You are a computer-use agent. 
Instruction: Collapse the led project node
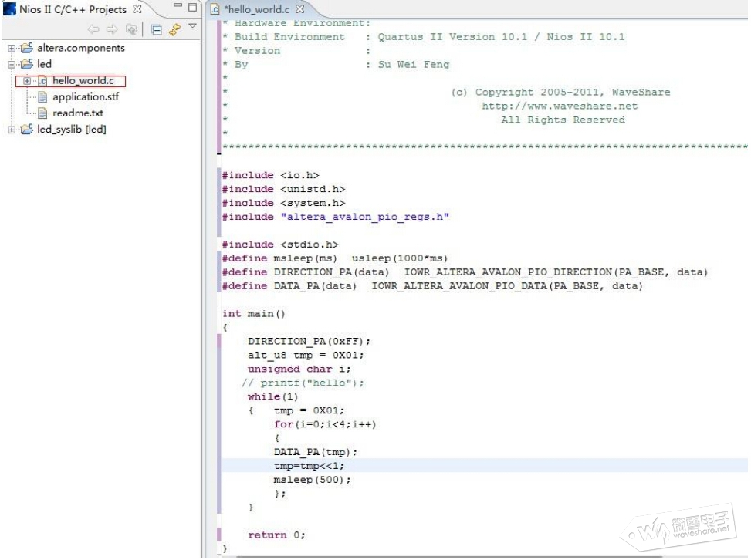(x=12, y=65)
